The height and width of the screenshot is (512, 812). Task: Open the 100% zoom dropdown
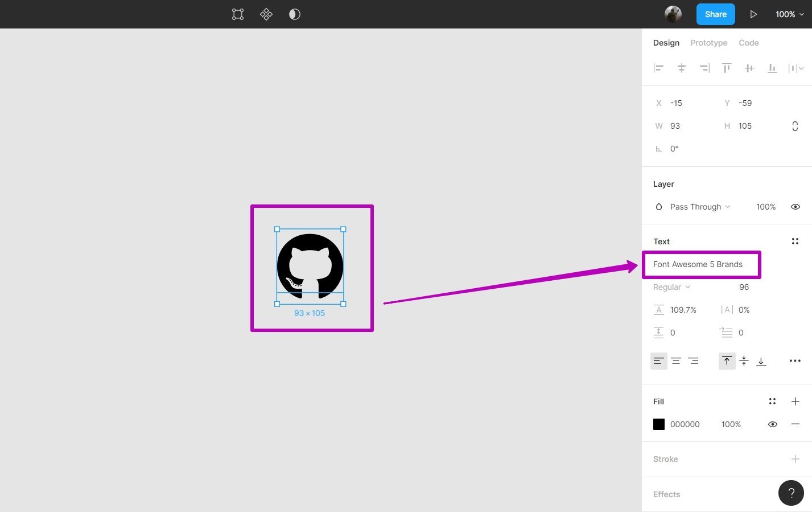click(789, 14)
